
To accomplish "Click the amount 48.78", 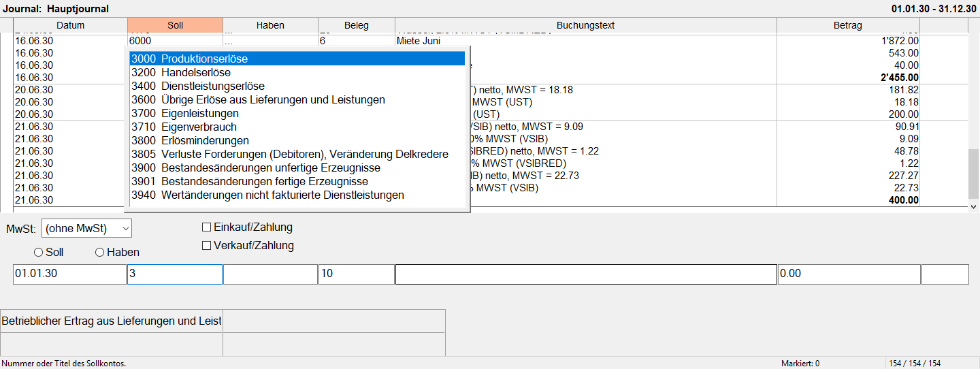I will pos(907,151).
